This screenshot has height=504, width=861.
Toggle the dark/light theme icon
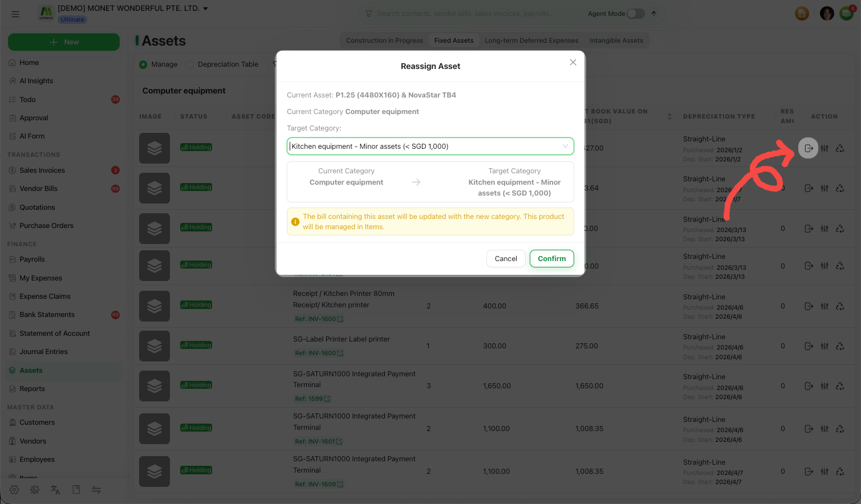pyautogui.click(x=35, y=490)
